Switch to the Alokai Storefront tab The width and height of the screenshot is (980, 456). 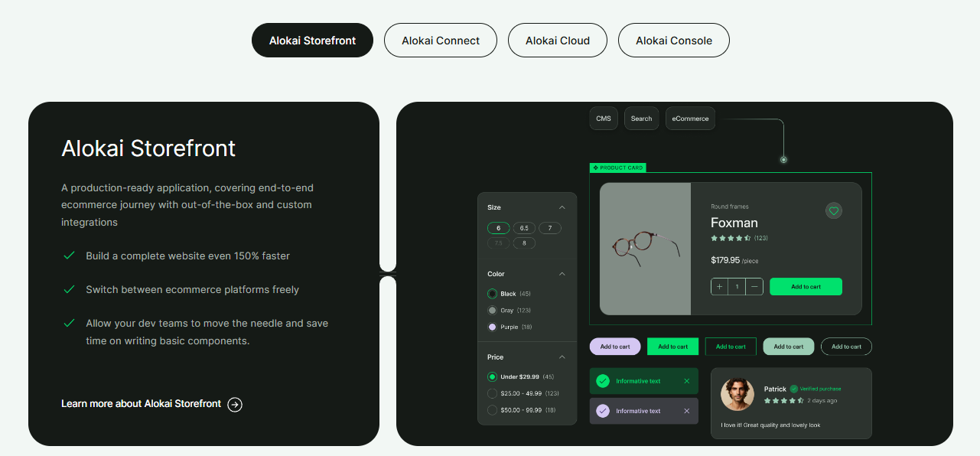tap(312, 41)
